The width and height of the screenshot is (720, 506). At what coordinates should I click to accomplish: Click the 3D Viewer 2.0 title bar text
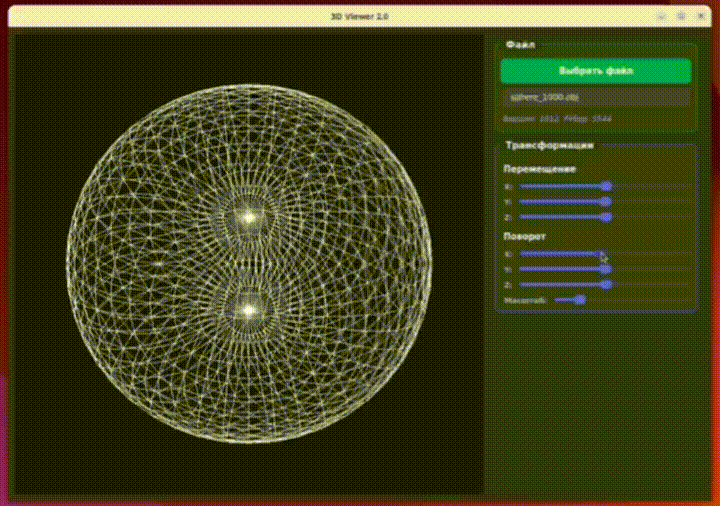pyautogui.click(x=359, y=16)
